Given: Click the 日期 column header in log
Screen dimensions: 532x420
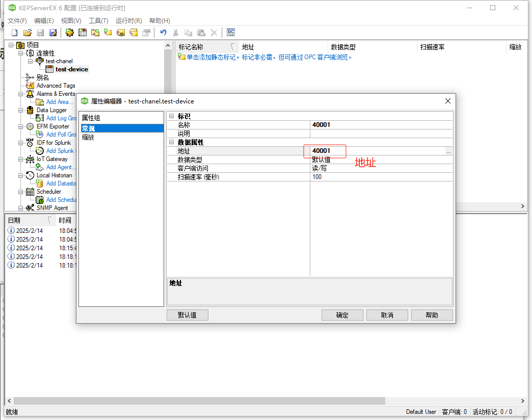Looking at the screenshot, I should [x=30, y=220].
